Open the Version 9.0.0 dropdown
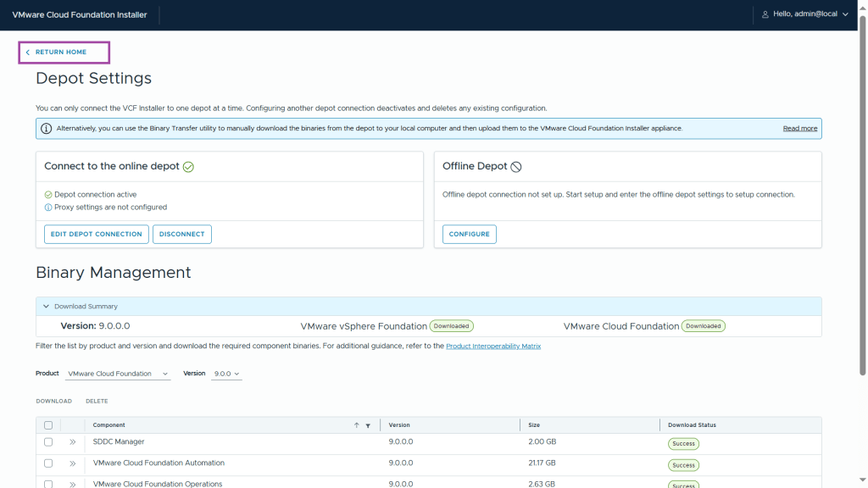868x488 pixels. click(226, 374)
